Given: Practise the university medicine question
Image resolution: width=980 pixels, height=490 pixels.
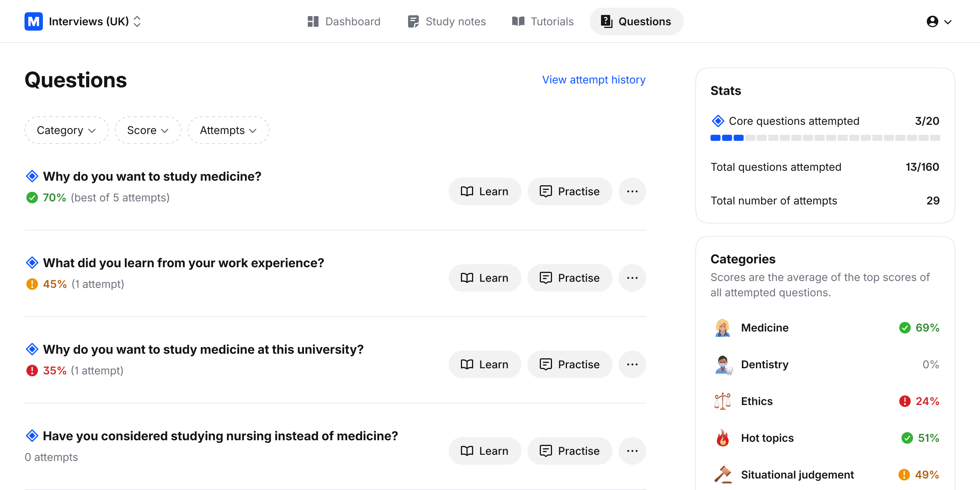Looking at the screenshot, I should pos(570,364).
